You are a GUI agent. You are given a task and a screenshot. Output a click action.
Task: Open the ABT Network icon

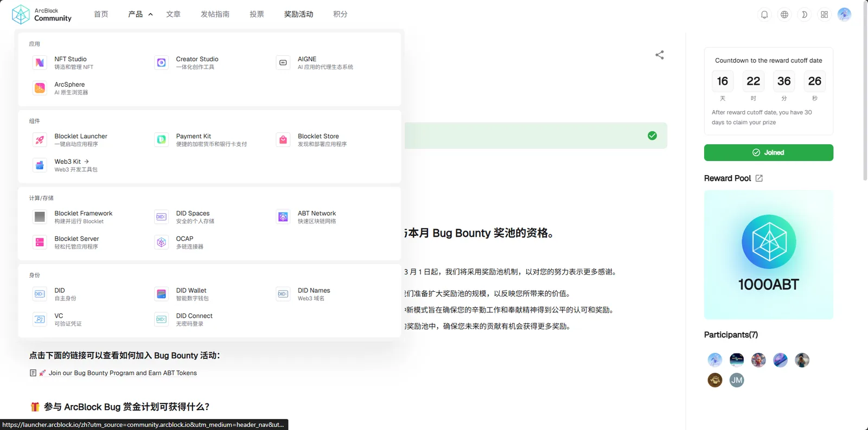click(283, 217)
